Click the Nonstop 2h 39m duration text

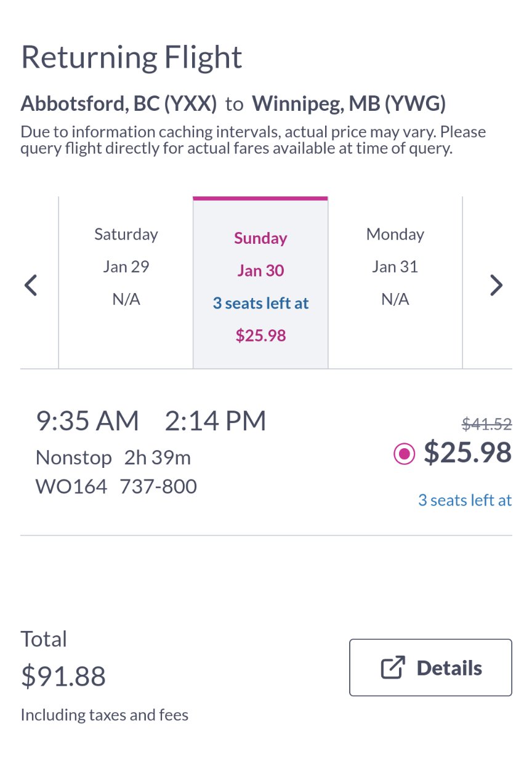point(113,458)
